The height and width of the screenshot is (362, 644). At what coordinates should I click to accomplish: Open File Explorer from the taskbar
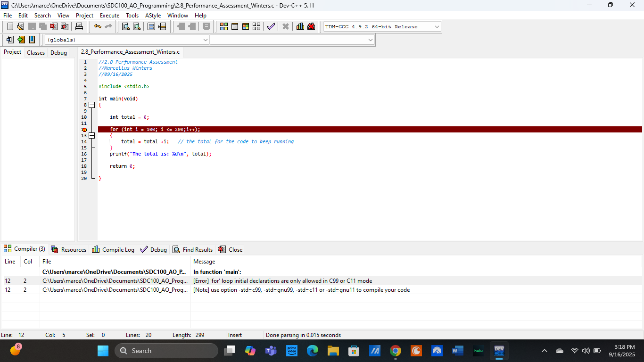click(333, 351)
